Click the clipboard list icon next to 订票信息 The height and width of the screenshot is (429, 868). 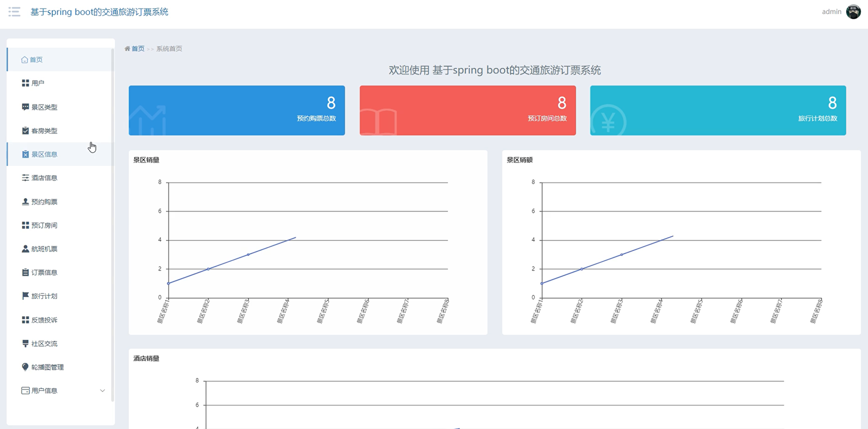(25, 273)
